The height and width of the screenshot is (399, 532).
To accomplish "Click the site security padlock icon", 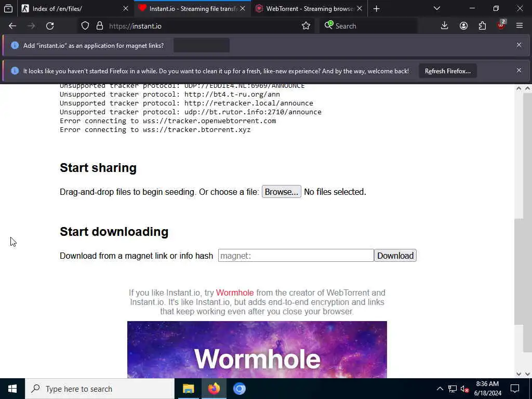I will [99, 26].
